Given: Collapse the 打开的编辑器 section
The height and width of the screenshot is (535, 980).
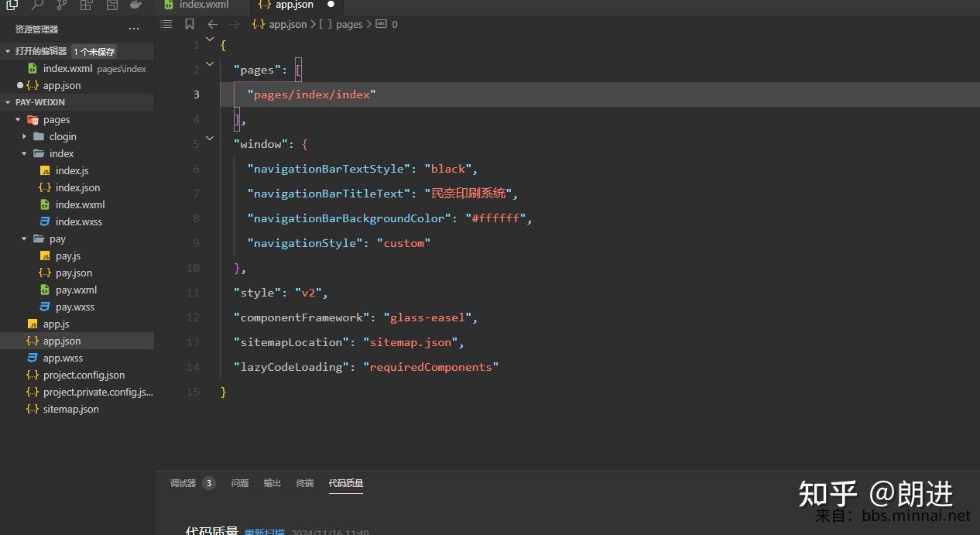Looking at the screenshot, I should pos(8,51).
